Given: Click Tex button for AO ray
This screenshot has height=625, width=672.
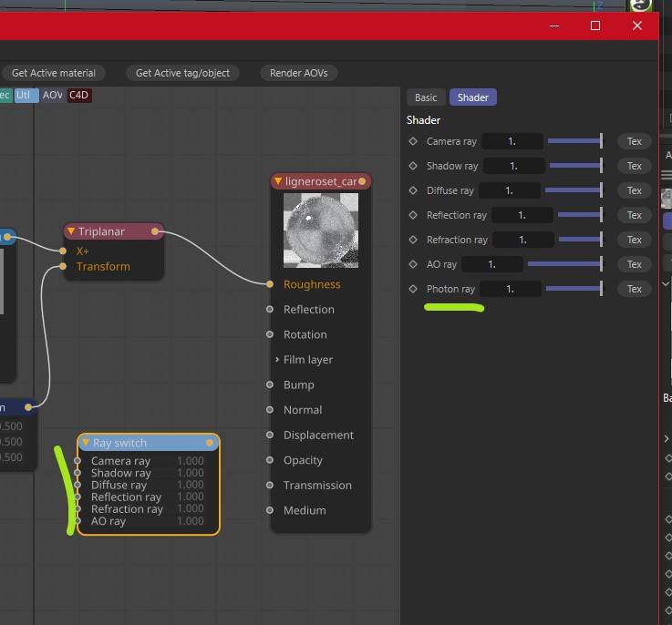Looking at the screenshot, I should pos(635,264).
